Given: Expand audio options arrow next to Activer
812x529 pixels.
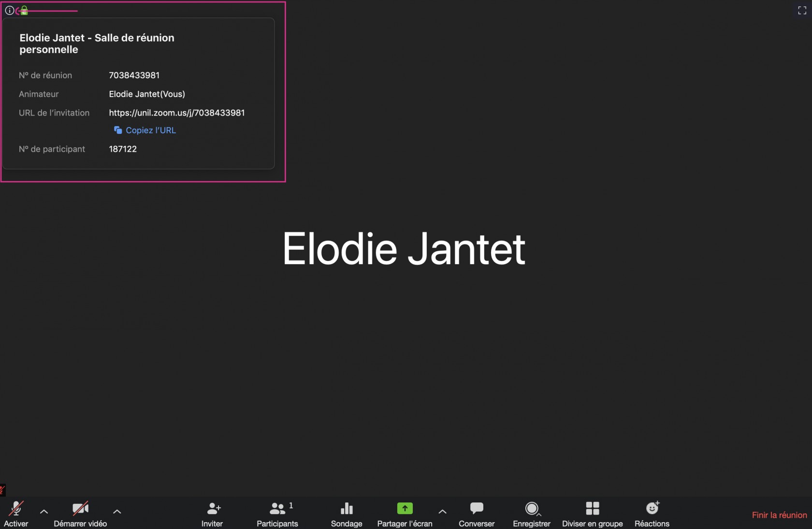Looking at the screenshot, I should (x=44, y=511).
